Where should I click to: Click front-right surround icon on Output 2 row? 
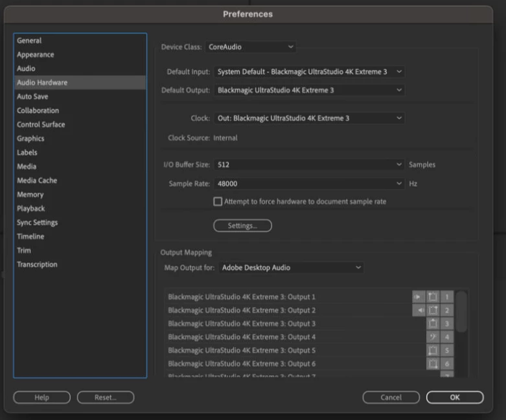tap(433, 311)
